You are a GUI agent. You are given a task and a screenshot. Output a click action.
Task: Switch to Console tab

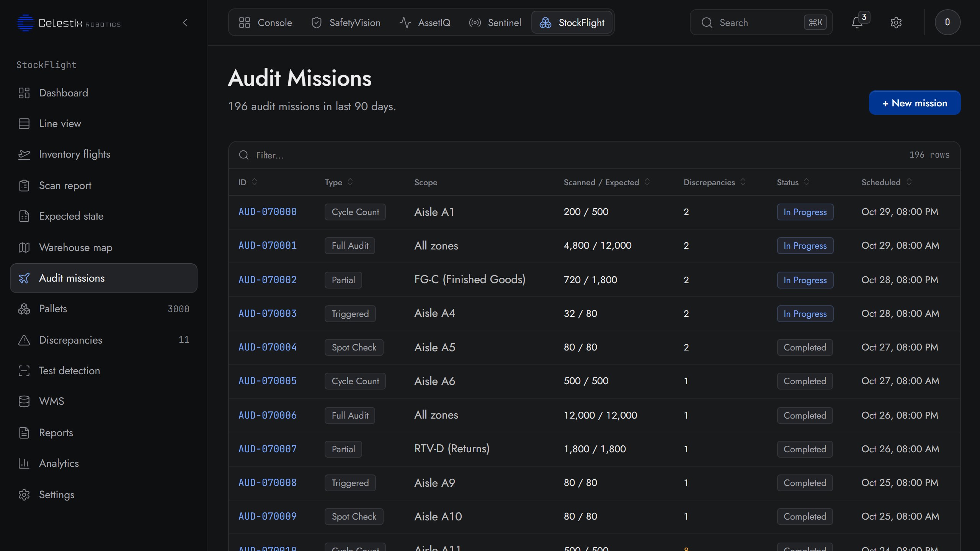(x=265, y=23)
